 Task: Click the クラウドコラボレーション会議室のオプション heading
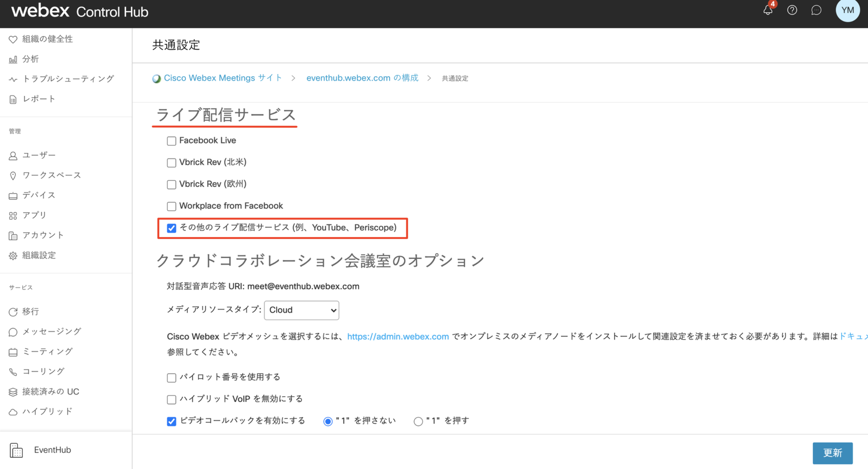(x=320, y=261)
